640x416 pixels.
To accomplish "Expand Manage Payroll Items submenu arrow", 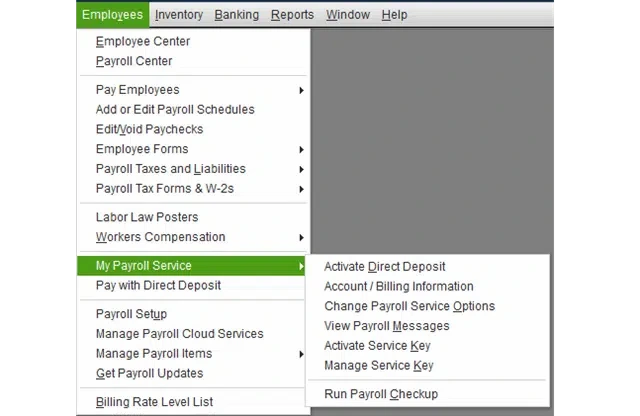I will [x=301, y=354].
